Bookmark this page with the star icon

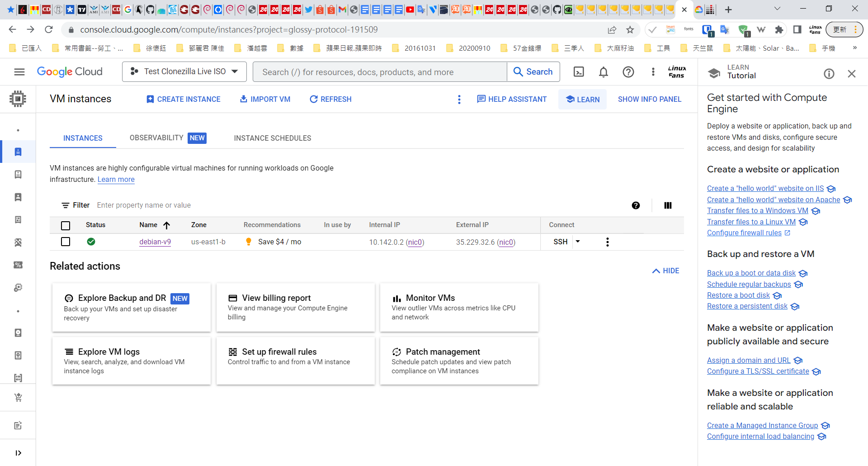tap(630, 30)
